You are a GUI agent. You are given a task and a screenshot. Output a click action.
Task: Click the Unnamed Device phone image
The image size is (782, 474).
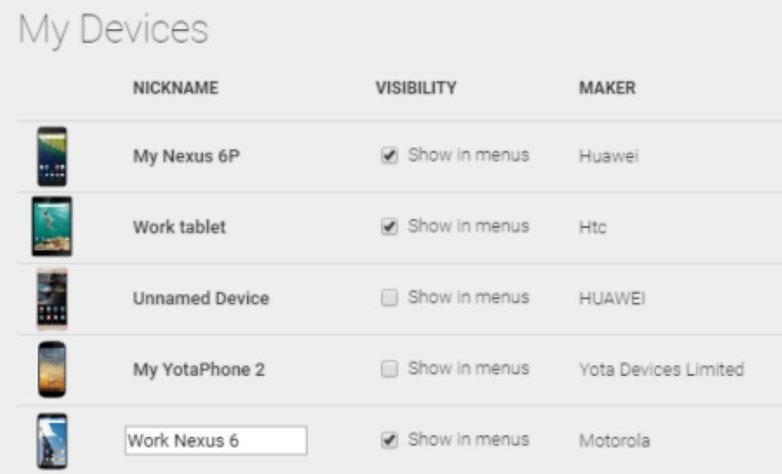(52, 298)
